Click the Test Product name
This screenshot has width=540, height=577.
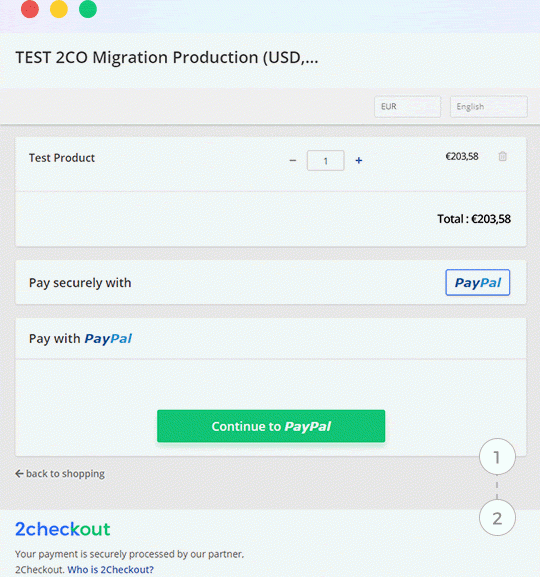62,158
